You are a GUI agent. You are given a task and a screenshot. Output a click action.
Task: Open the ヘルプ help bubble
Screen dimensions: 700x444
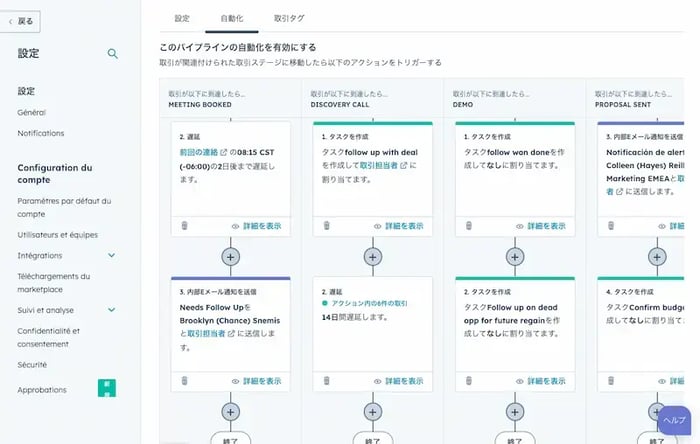(674, 420)
